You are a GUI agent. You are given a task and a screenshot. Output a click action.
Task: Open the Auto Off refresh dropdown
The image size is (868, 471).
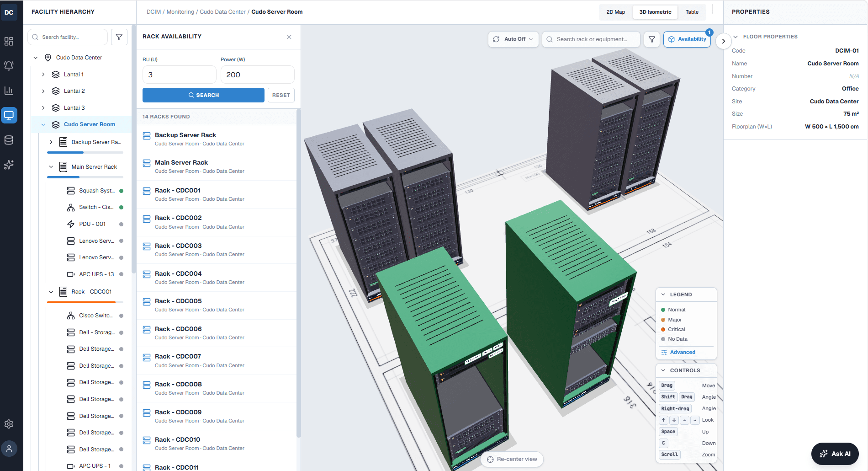pyautogui.click(x=513, y=39)
